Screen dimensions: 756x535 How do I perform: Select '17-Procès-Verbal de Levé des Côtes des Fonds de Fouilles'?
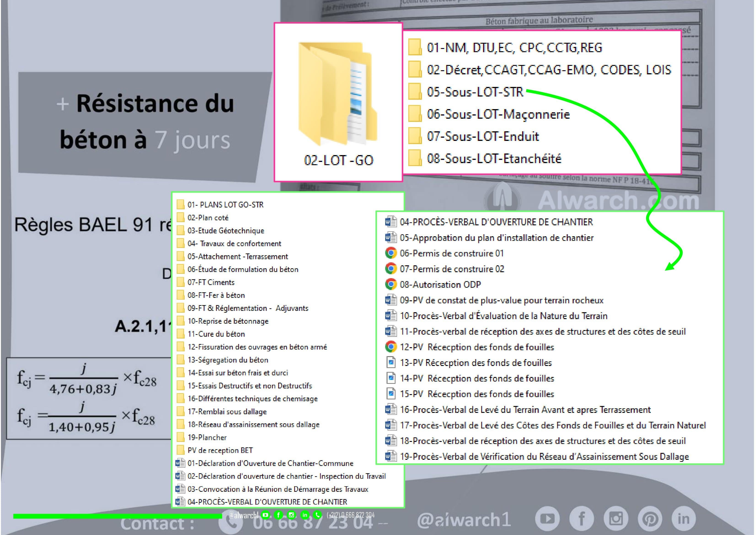[x=553, y=425]
